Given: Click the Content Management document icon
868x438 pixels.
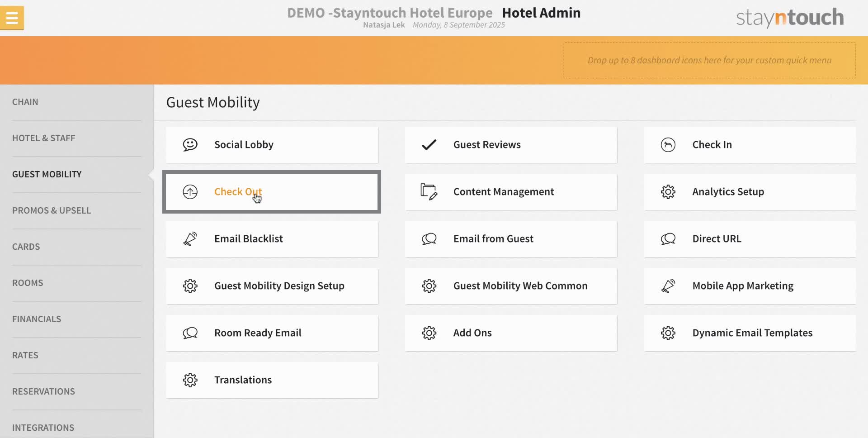Looking at the screenshot, I should [x=429, y=191].
